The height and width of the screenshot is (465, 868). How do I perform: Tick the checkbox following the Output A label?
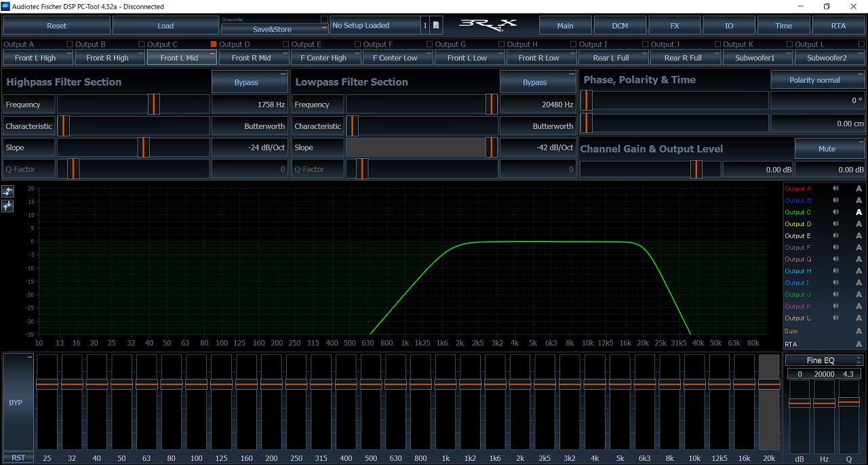pos(71,44)
